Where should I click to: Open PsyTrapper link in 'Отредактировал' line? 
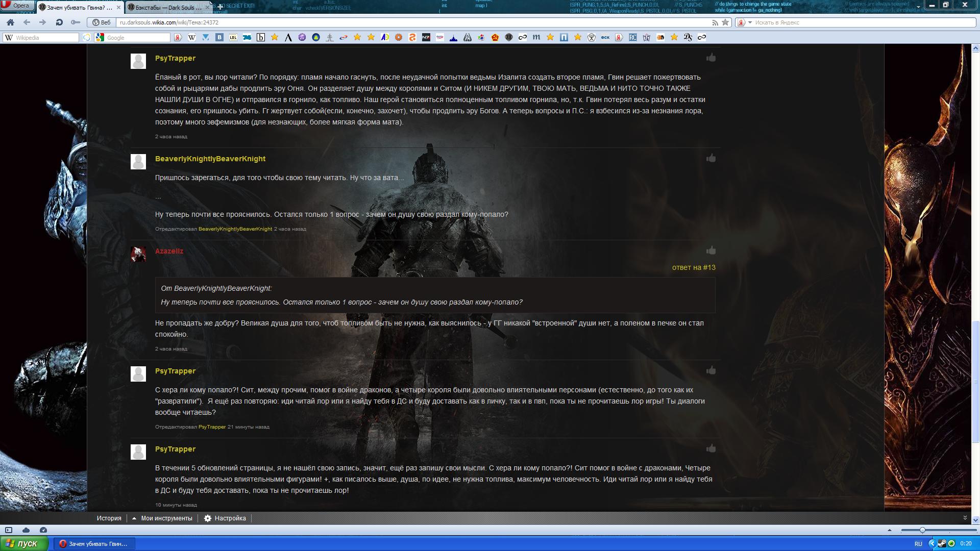click(x=212, y=427)
